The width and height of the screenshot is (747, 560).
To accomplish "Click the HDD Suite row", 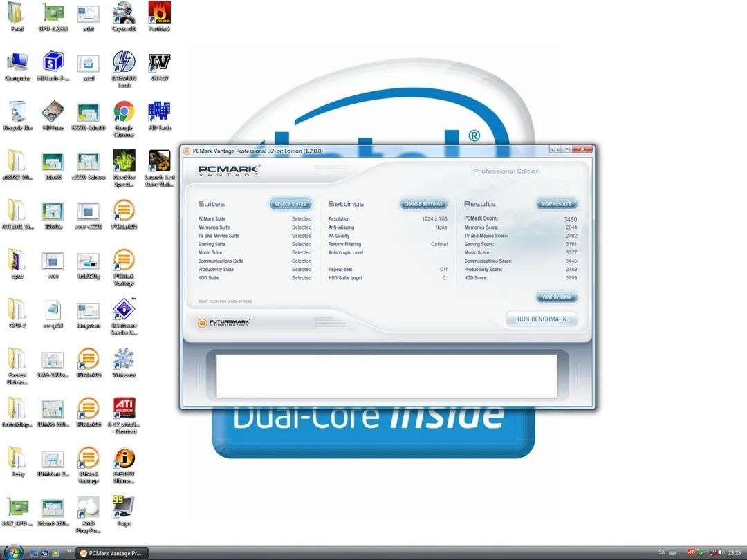I will coord(255,278).
